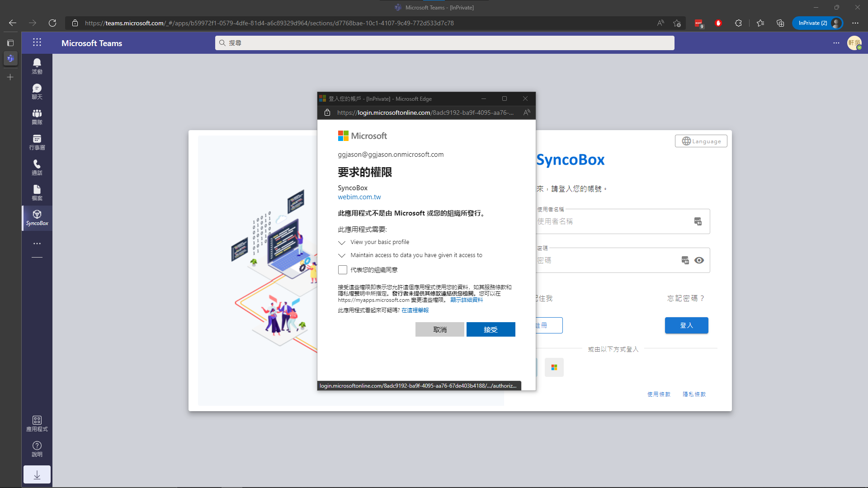Expand the Maintain access to data permission
This screenshot has width=868, height=488.
point(342,256)
